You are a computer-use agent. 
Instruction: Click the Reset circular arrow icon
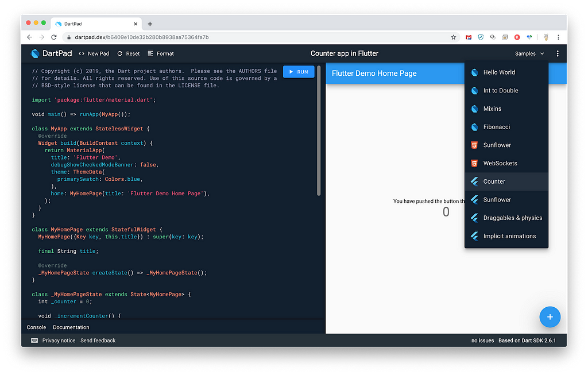[x=119, y=53]
